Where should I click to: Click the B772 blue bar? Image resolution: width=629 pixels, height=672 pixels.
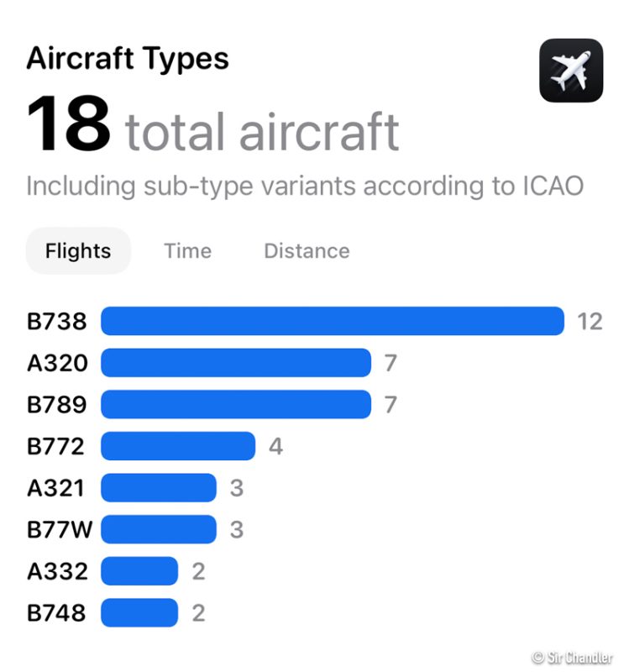click(x=178, y=446)
